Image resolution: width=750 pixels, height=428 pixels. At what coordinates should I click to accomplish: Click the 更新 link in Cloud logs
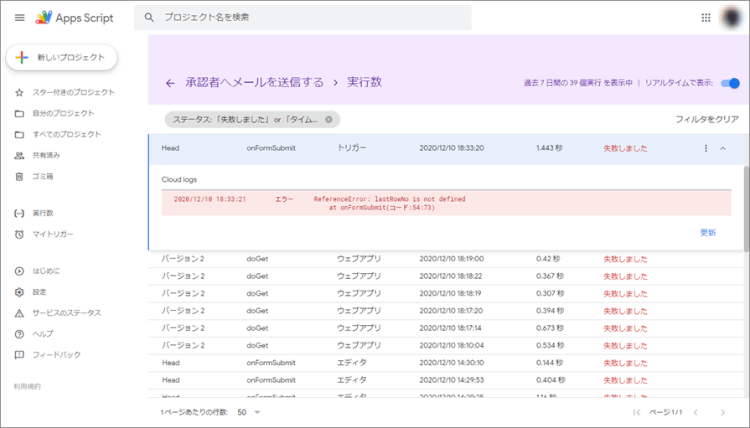[707, 232]
